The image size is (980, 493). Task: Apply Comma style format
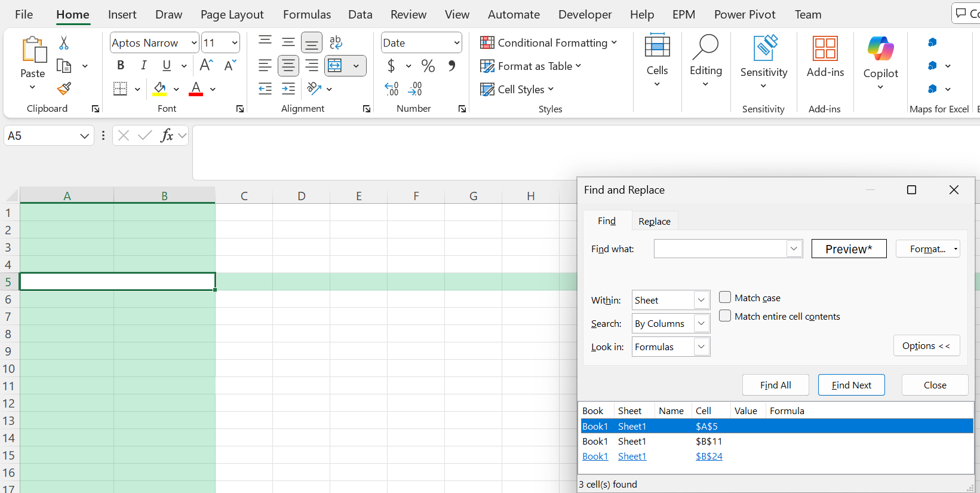click(x=452, y=66)
